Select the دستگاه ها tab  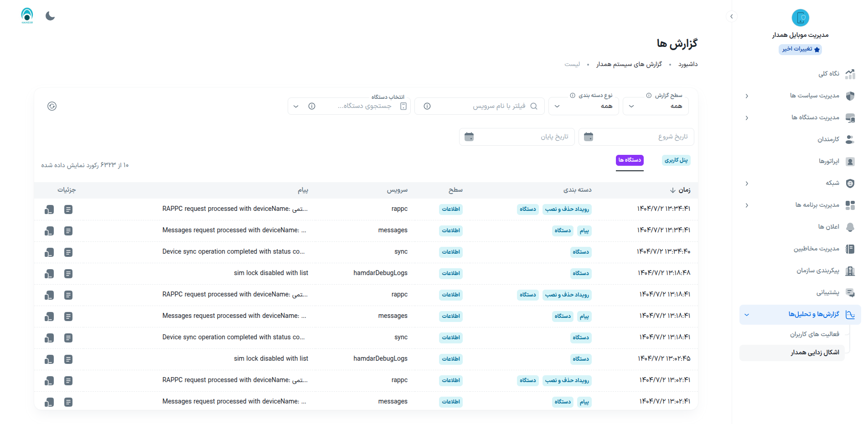click(x=629, y=160)
